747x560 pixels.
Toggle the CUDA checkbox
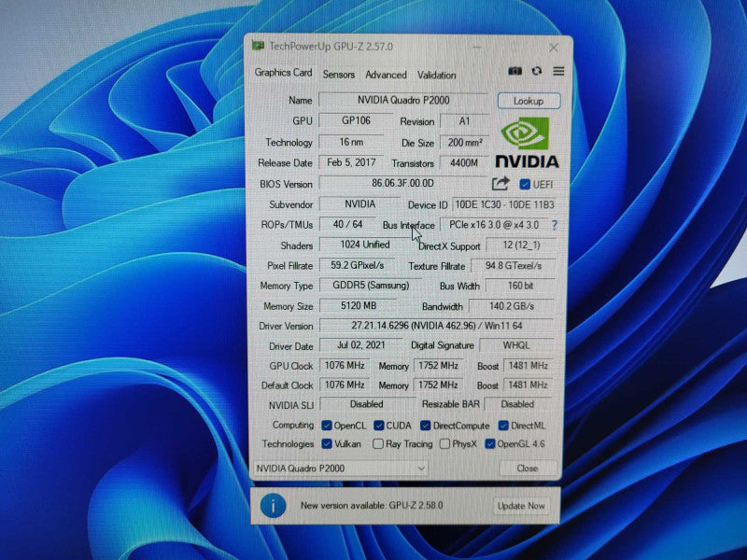tap(379, 426)
